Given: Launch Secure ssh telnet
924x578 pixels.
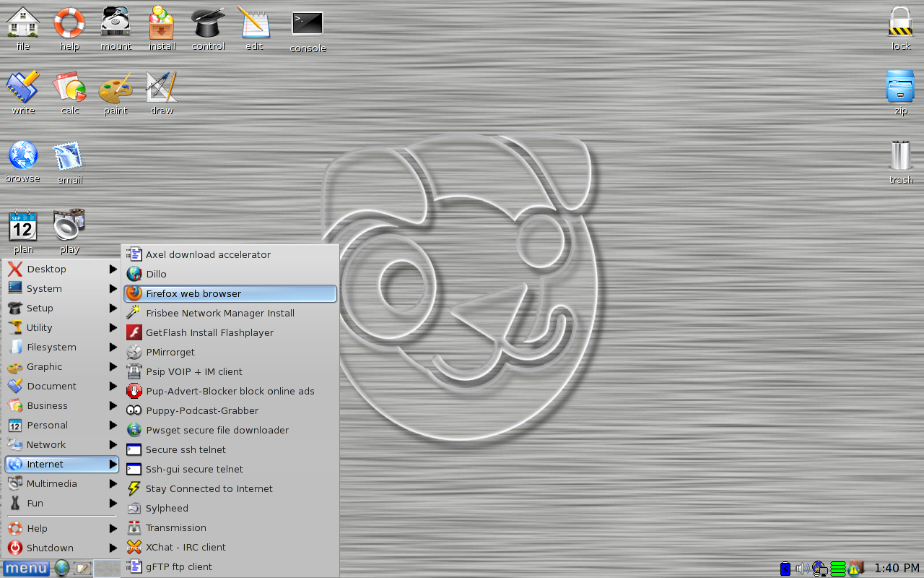Looking at the screenshot, I should pos(230,449).
